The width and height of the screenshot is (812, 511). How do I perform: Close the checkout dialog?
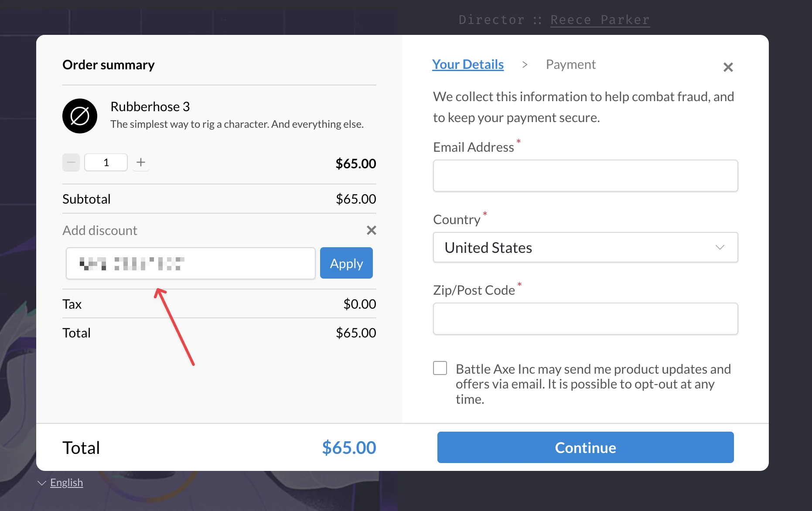[728, 67]
